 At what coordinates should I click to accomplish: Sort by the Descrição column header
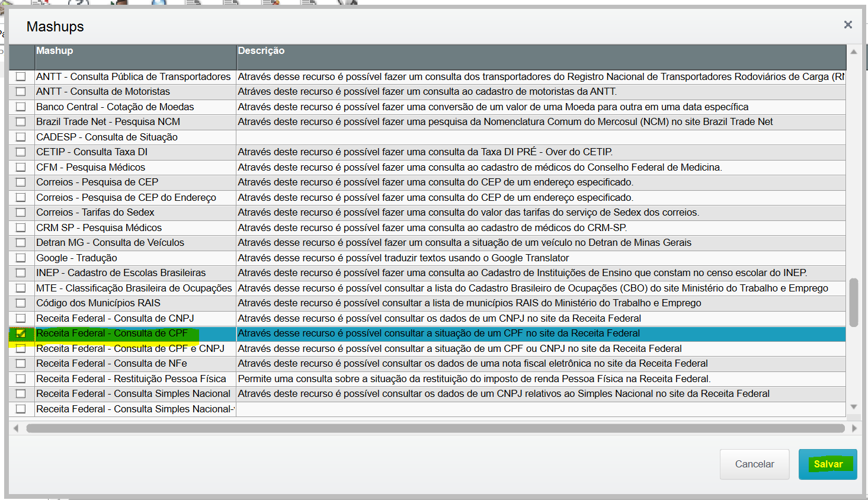(541, 57)
